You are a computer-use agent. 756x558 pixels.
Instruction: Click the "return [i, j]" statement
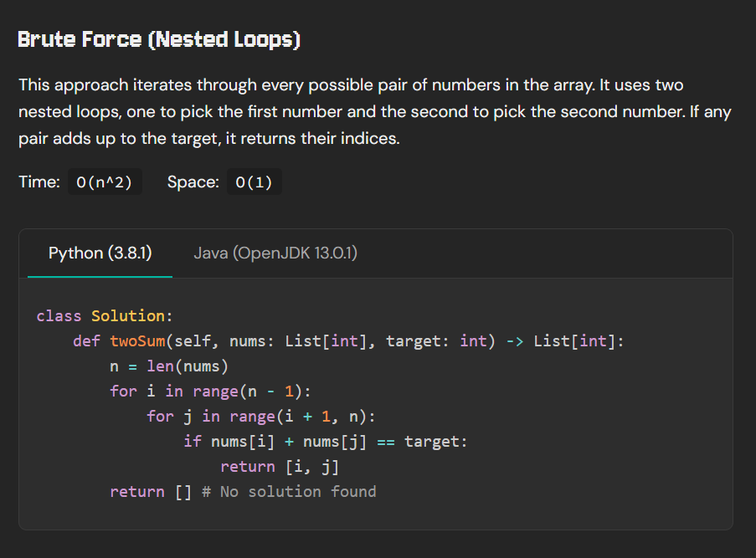click(279, 467)
